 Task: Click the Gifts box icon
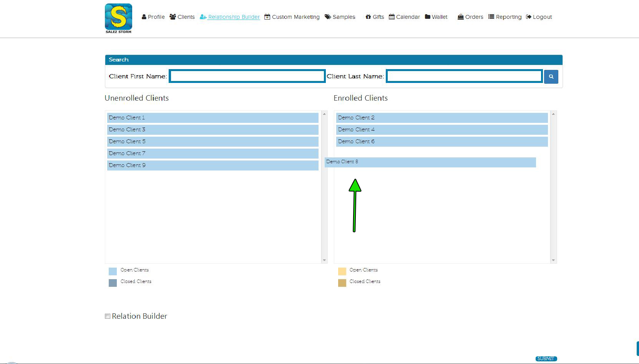pos(368,17)
